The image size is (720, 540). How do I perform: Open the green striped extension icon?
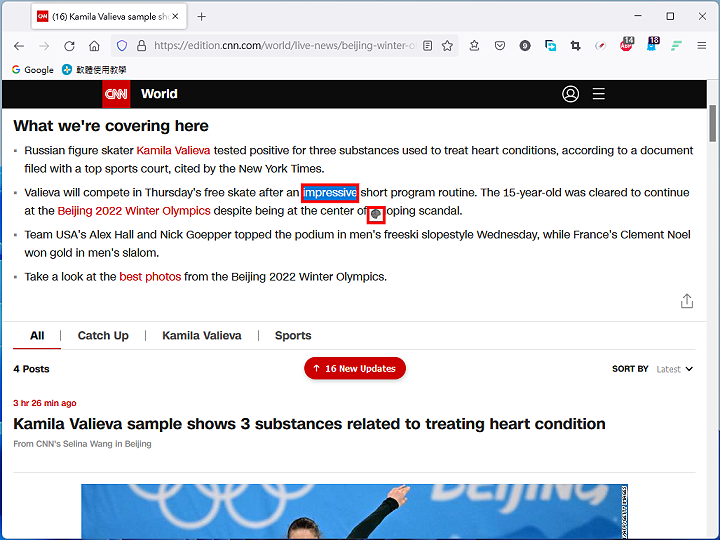pyautogui.click(x=676, y=45)
